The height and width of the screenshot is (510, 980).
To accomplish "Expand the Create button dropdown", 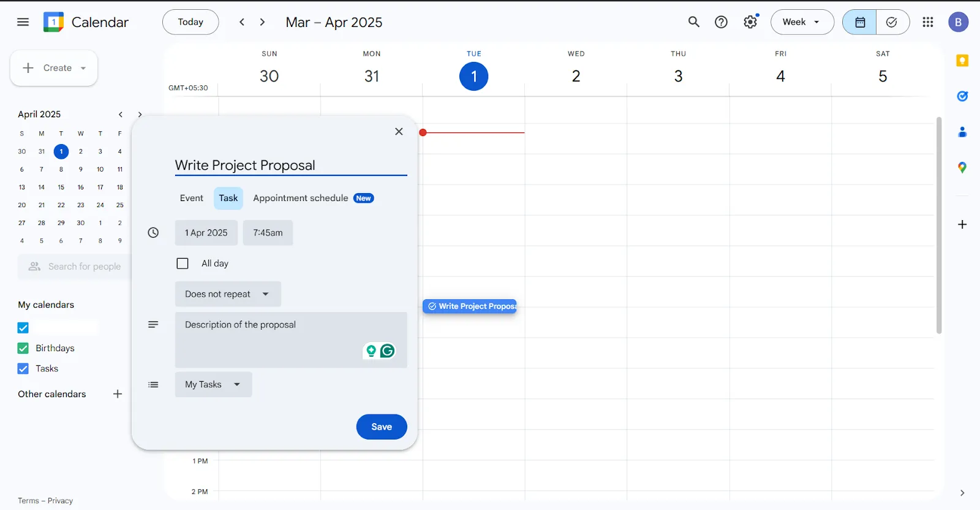I will tap(83, 68).
